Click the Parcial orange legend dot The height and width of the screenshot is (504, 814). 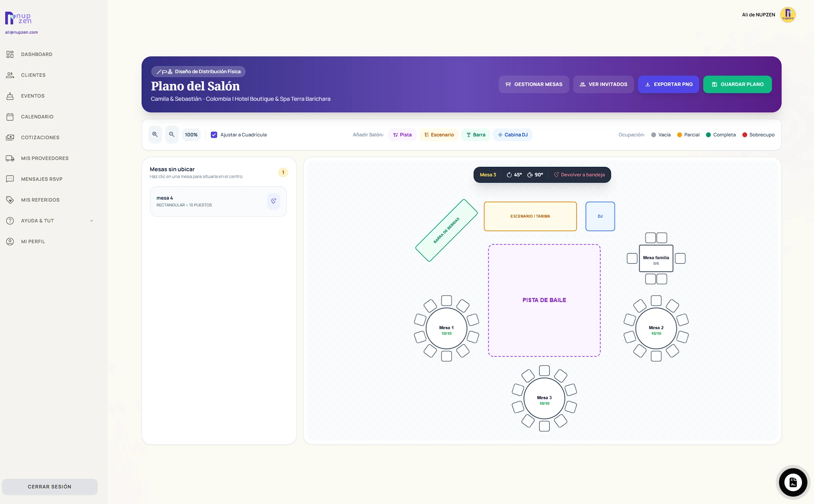(679, 135)
